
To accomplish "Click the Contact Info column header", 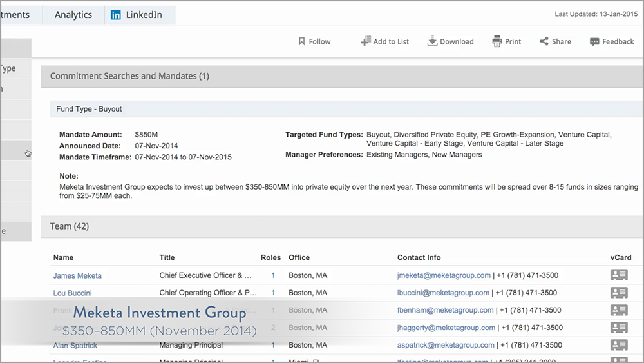I will click(x=419, y=257).
